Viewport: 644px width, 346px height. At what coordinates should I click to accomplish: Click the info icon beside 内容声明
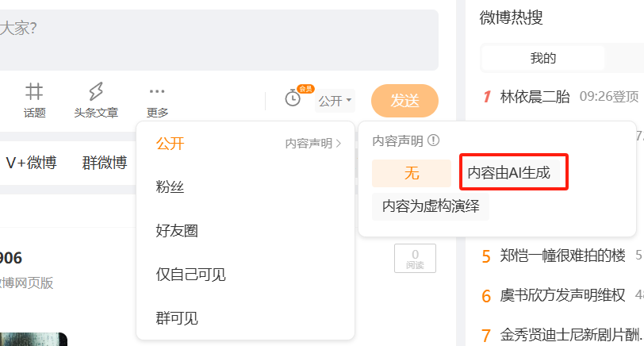point(433,140)
